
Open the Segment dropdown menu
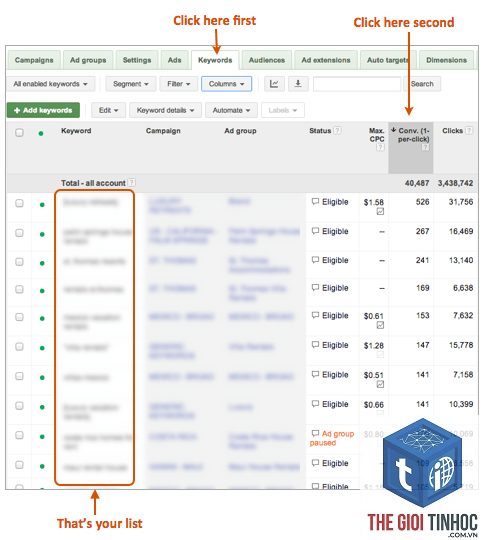(x=131, y=84)
